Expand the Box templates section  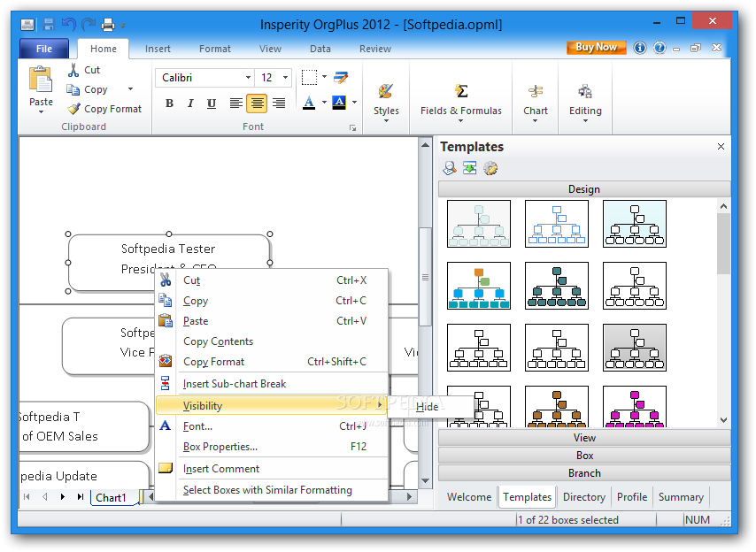[584, 456]
